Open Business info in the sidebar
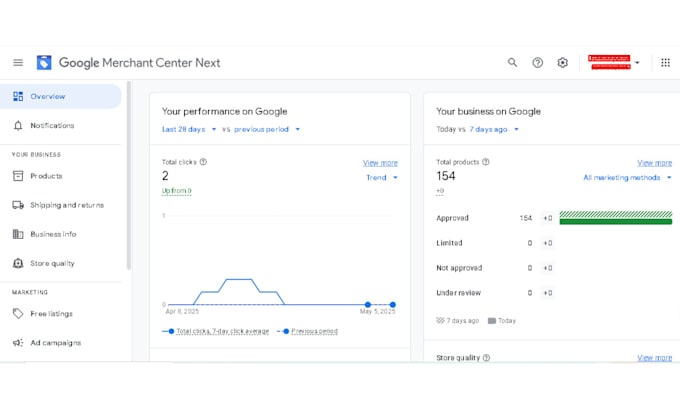Viewport: 680px width, 409px height. (60, 234)
